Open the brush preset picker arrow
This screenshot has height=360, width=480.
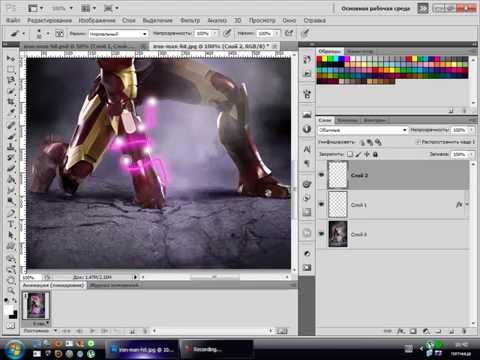(x=48, y=33)
